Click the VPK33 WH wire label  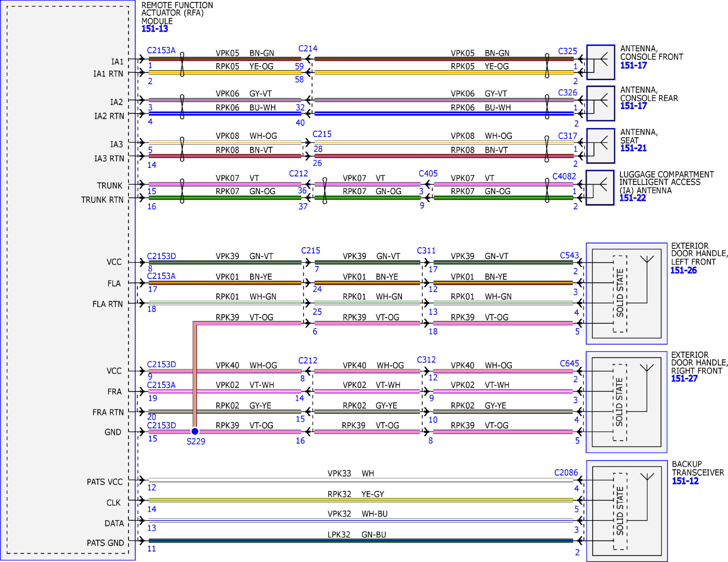(x=351, y=474)
